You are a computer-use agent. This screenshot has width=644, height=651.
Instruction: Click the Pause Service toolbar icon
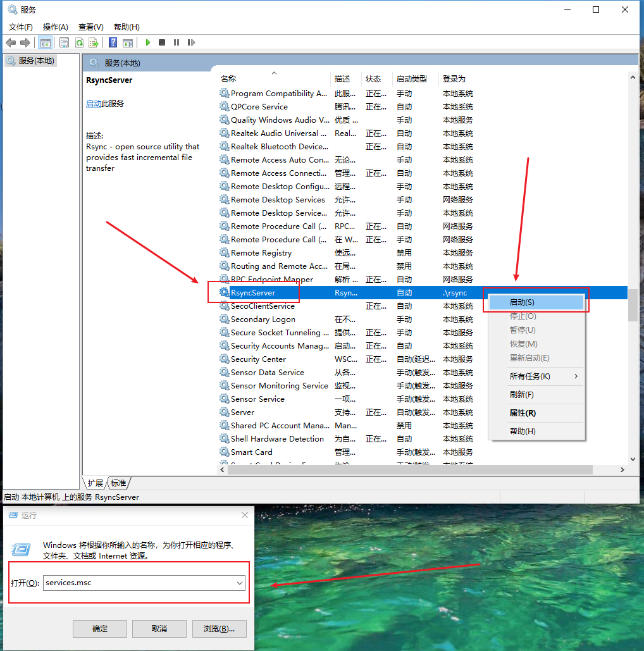[x=176, y=42]
